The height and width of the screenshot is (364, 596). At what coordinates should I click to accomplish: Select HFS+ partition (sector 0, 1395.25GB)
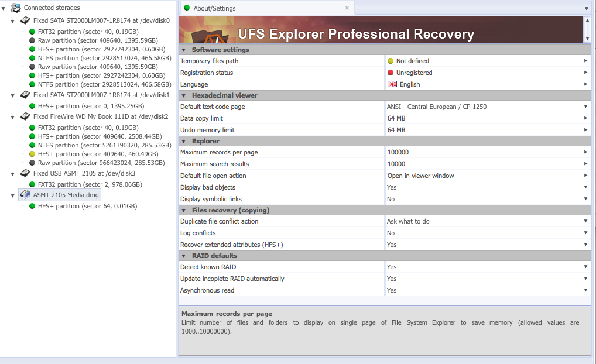click(91, 106)
